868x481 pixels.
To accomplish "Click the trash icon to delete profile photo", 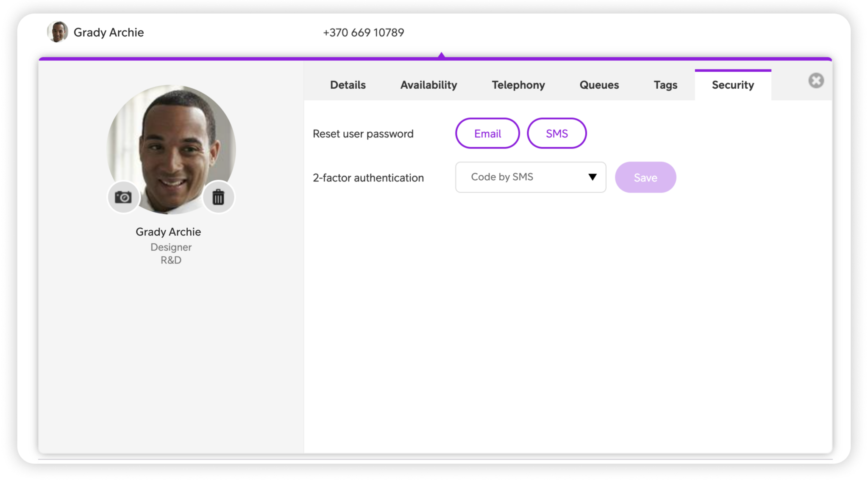I will click(218, 197).
